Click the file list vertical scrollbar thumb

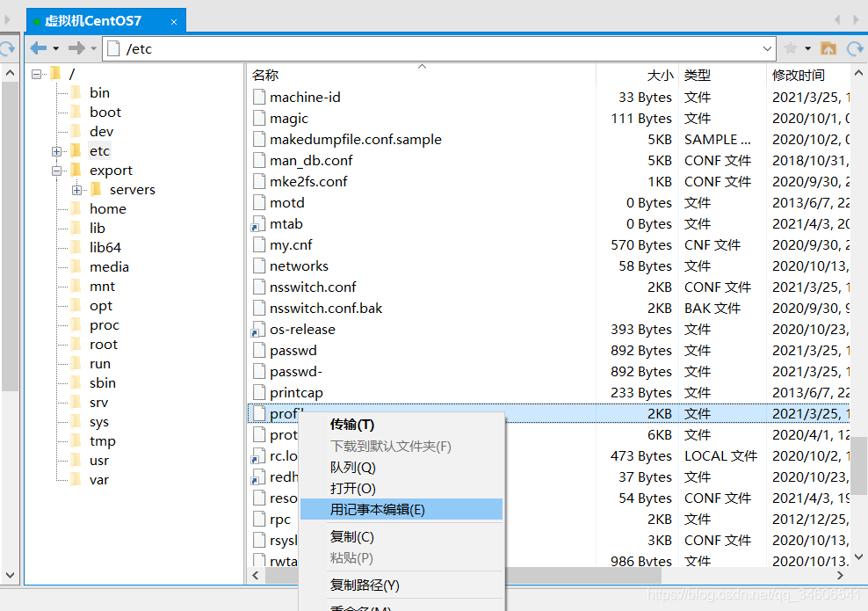pos(858,465)
